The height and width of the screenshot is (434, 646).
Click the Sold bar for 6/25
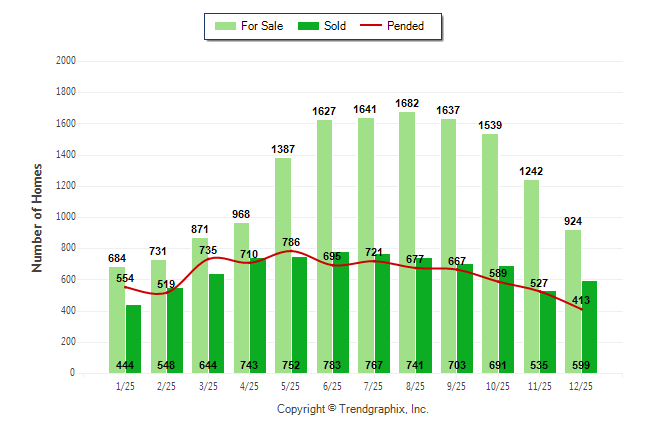pos(341,310)
